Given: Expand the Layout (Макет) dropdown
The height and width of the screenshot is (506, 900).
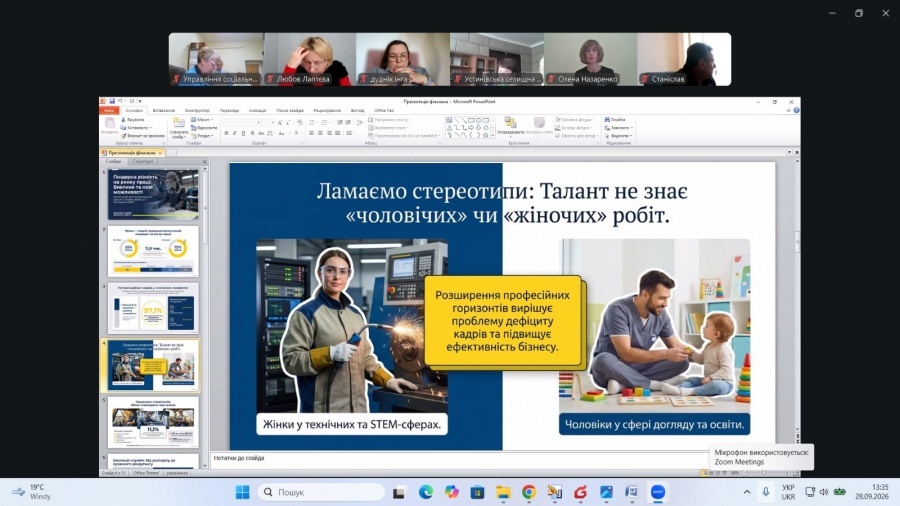Looking at the screenshot, I should (202, 120).
